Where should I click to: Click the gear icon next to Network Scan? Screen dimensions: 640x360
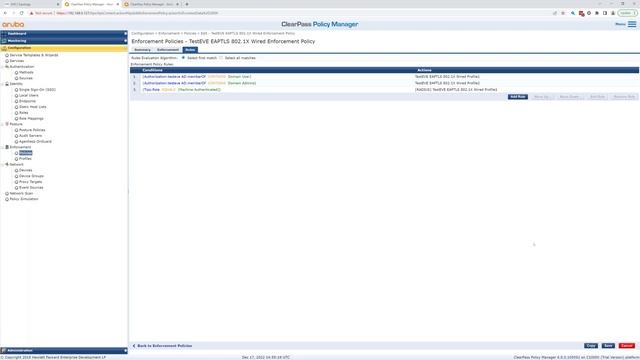(7, 193)
